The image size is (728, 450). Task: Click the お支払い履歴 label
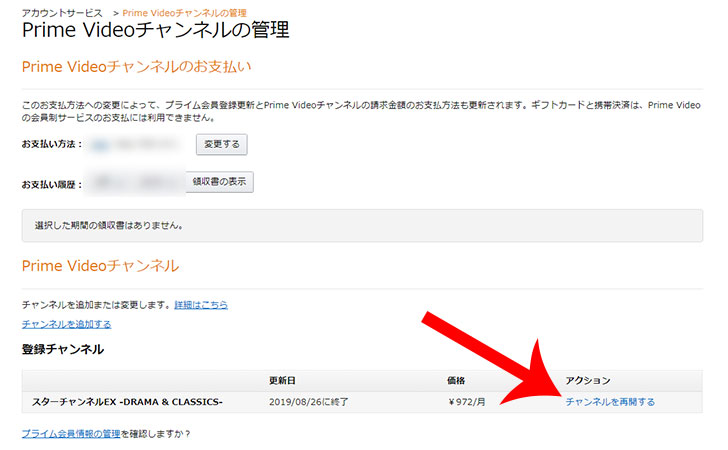[52, 184]
